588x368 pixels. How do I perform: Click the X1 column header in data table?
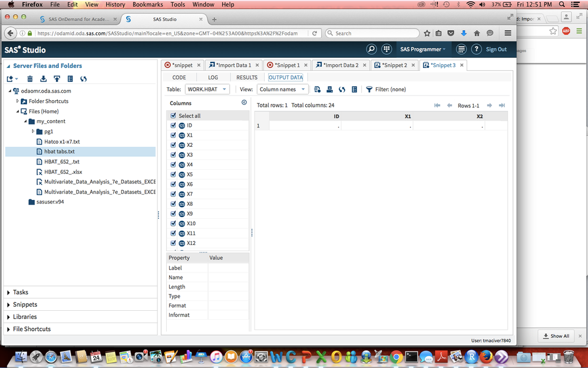coord(377,116)
